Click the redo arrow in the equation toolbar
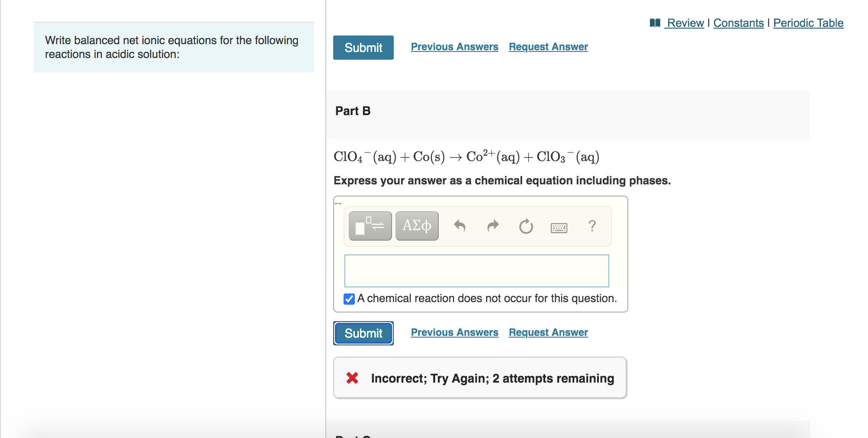 [x=492, y=225]
